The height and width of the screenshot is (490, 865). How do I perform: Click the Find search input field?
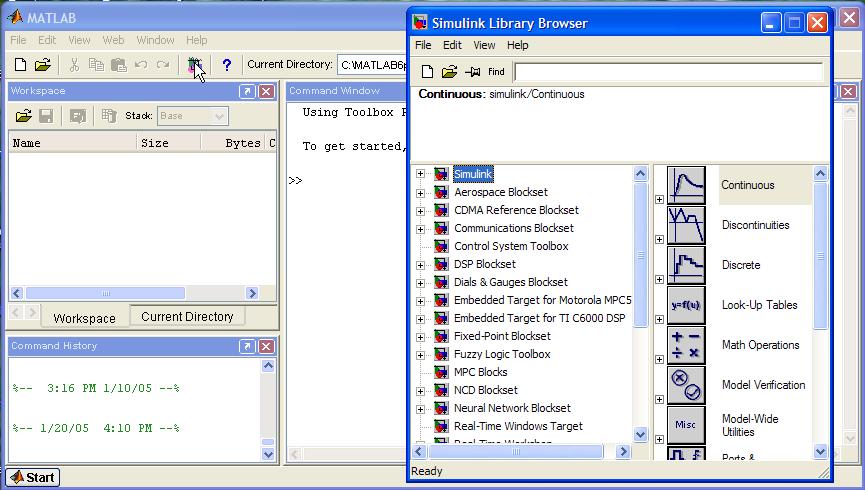tap(669, 72)
